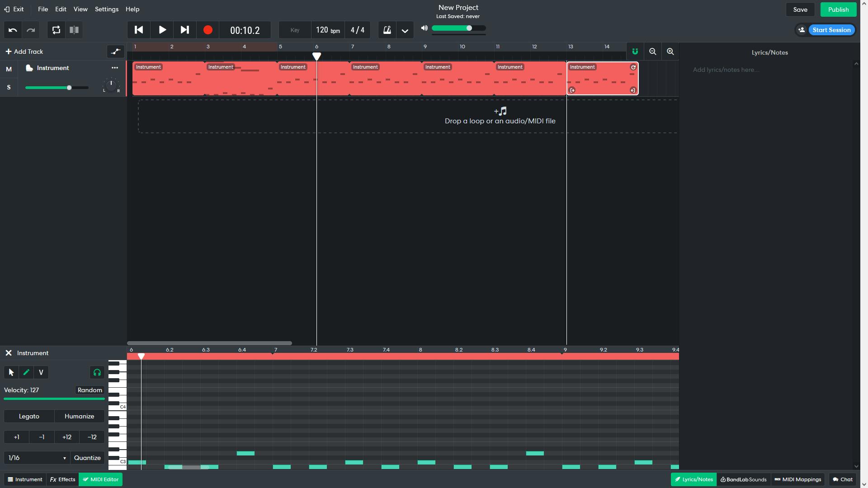Open the Instrument track options menu
The height and width of the screenshot is (488, 868).
pos(115,68)
